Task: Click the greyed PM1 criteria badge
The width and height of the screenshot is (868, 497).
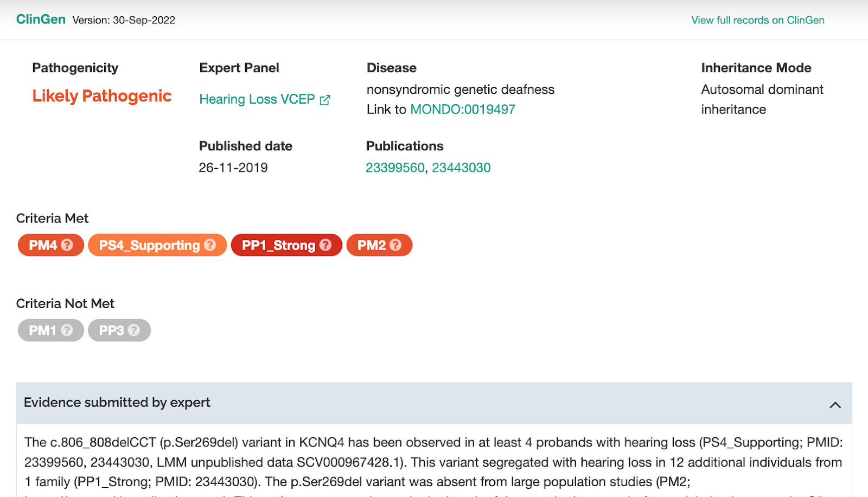Action: (42, 330)
